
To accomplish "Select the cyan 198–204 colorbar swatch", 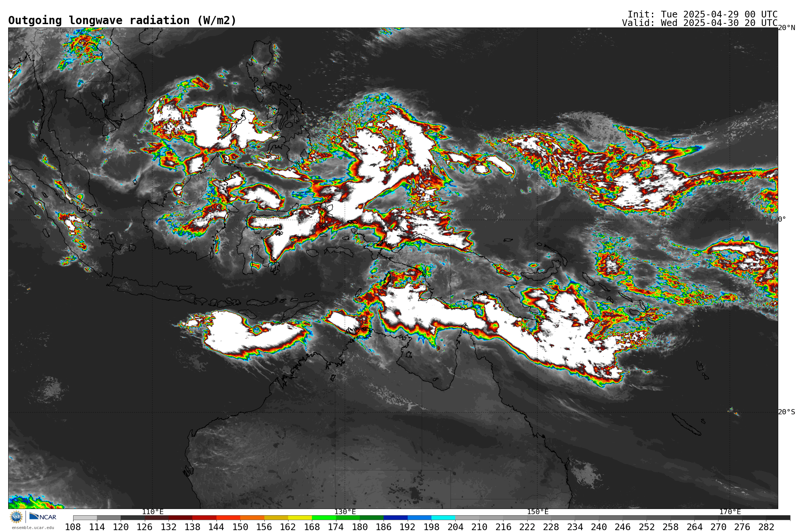I will [x=443, y=518].
